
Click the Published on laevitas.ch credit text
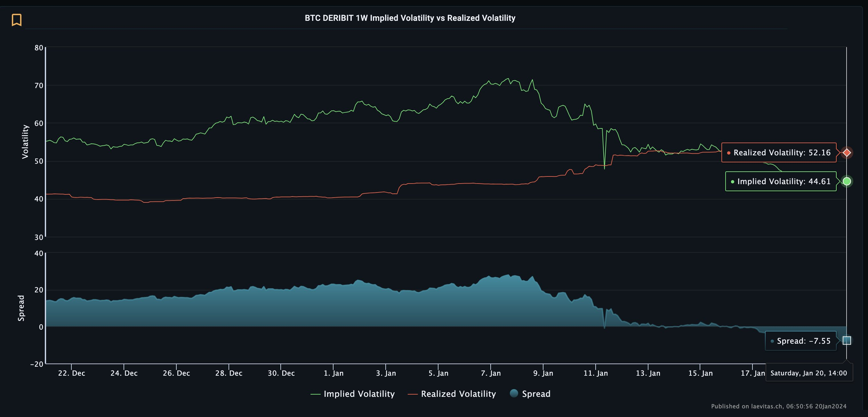[x=778, y=406]
